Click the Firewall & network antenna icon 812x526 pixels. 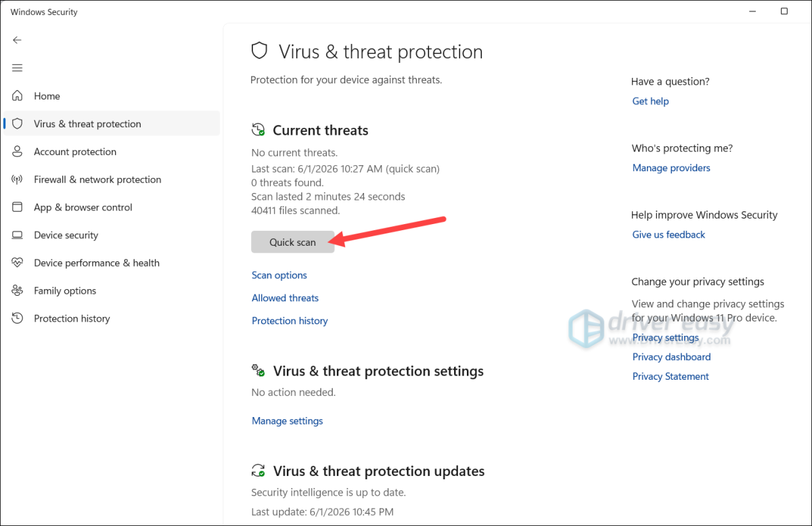[18, 179]
